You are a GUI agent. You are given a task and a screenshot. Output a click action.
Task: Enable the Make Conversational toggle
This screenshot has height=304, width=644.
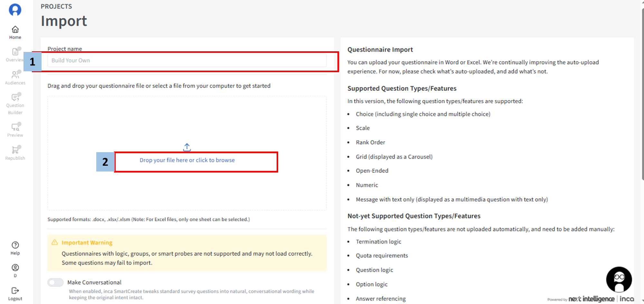tap(56, 282)
